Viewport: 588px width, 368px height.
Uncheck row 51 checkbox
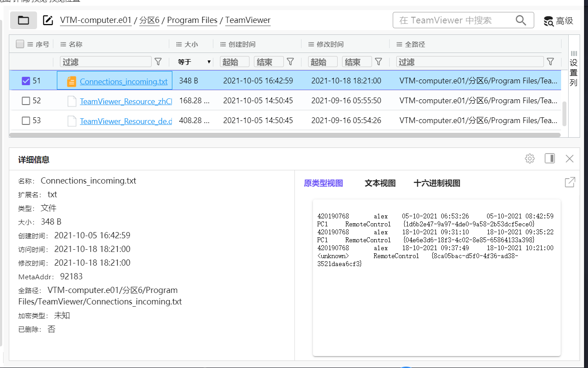(x=26, y=81)
